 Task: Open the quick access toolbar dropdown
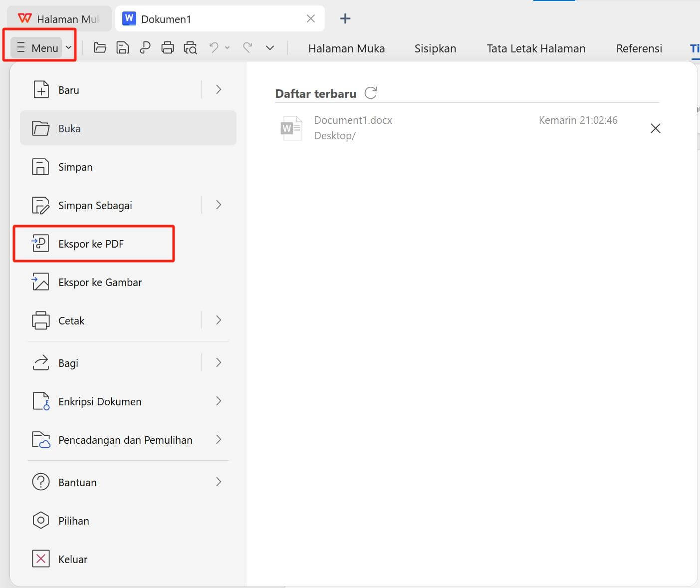tap(270, 48)
